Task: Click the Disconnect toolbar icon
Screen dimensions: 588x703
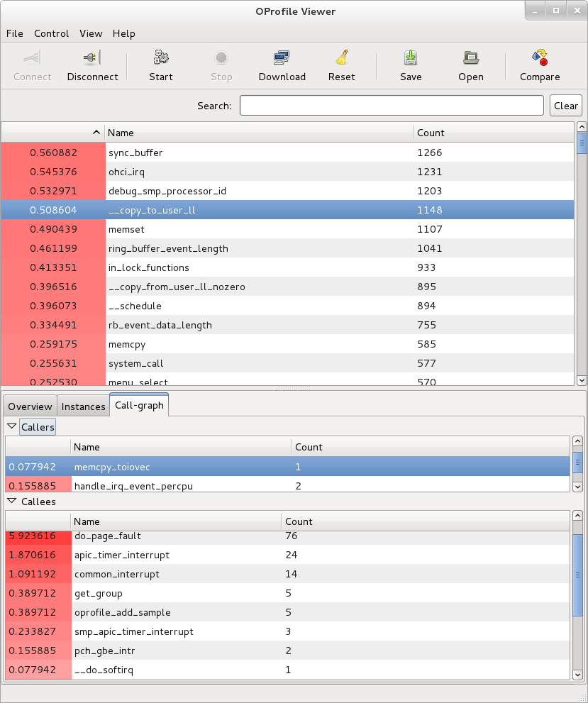Action: point(92,58)
